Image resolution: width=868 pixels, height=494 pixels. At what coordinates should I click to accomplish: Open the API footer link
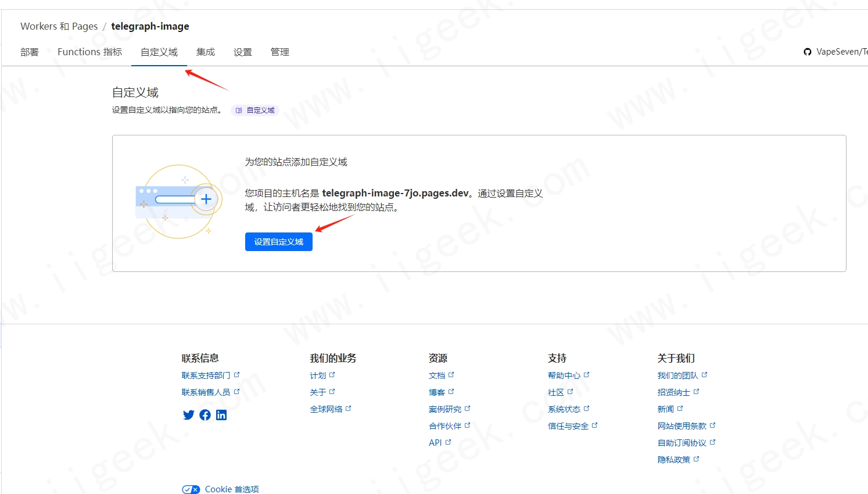click(x=440, y=442)
